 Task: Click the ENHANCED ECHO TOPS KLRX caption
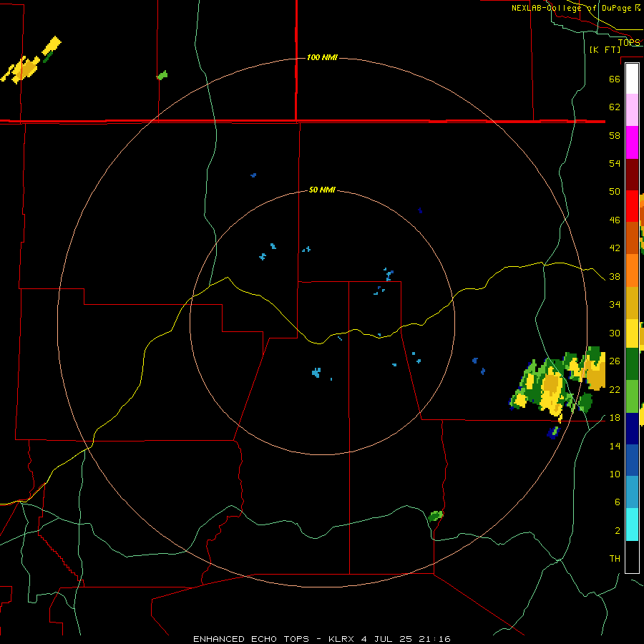pos(321,639)
